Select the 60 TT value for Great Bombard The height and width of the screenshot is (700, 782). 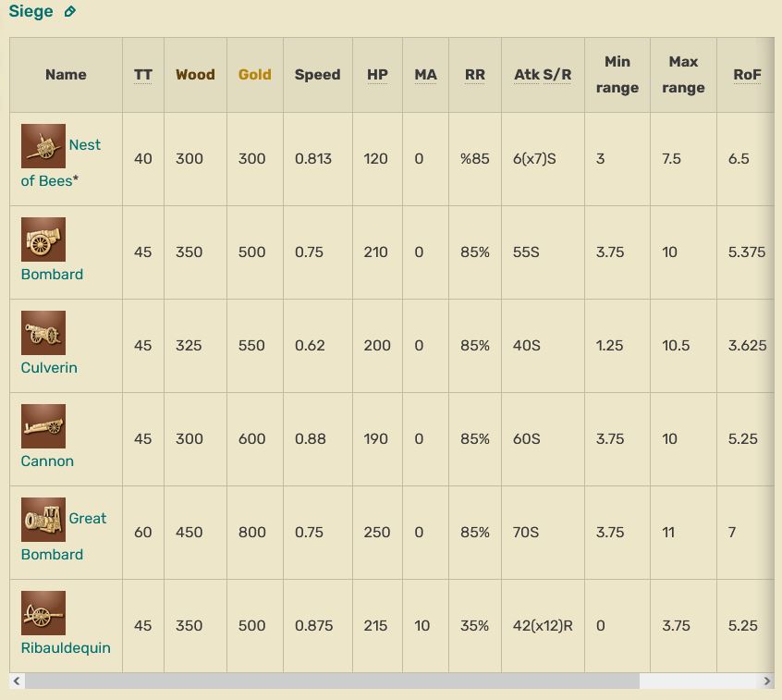point(142,532)
